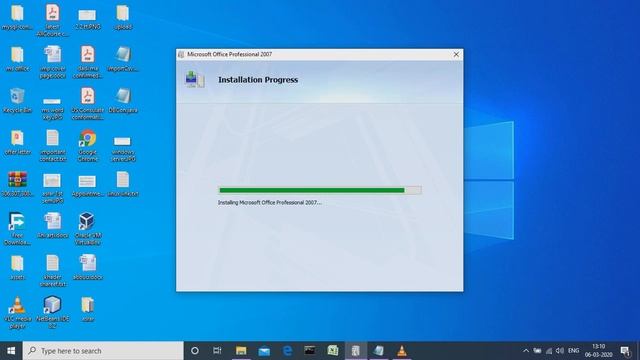Click the ENG language indicator
This screenshot has height=360, width=640.
click(x=573, y=351)
